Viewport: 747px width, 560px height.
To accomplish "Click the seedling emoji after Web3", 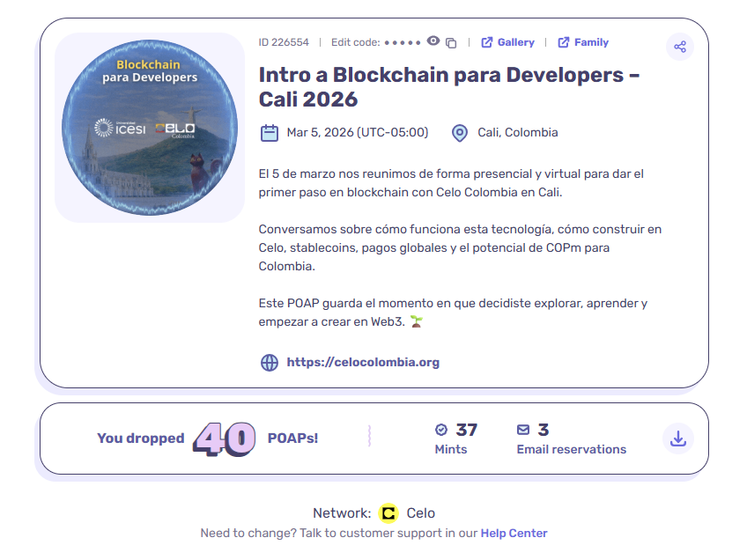I will 417,321.
